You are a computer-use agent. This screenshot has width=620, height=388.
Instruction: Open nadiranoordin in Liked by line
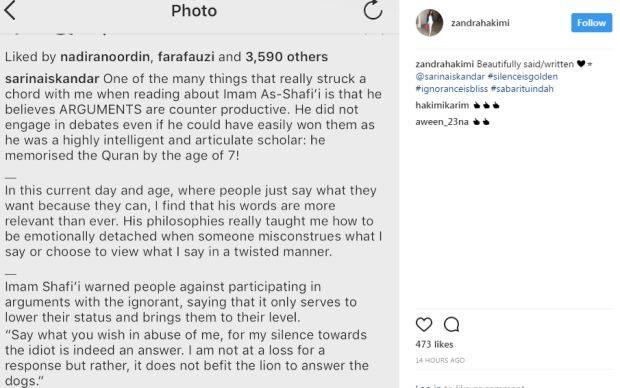point(105,57)
